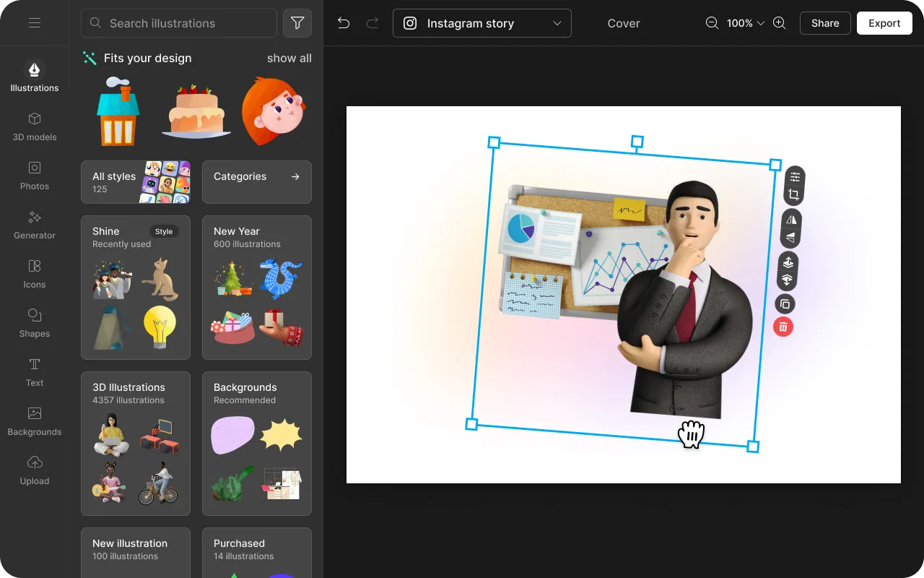
Task: Select the purple blob background shape
Action: click(232, 435)
